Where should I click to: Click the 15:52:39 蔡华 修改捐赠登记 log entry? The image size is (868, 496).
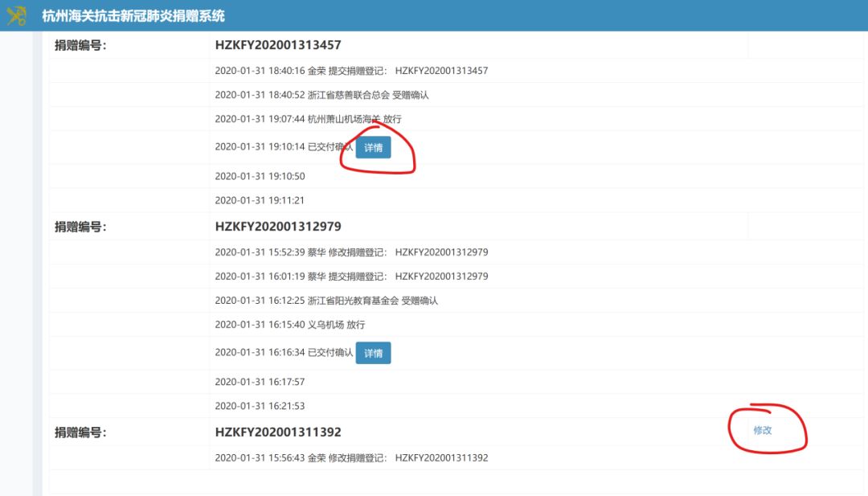[351, 252]
